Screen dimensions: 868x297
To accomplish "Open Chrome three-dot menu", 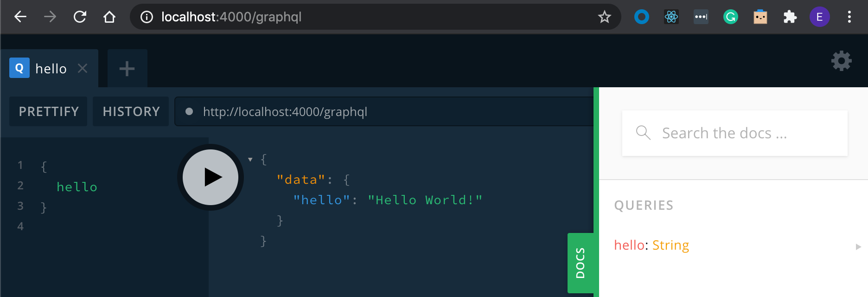I will click(849, 17).
